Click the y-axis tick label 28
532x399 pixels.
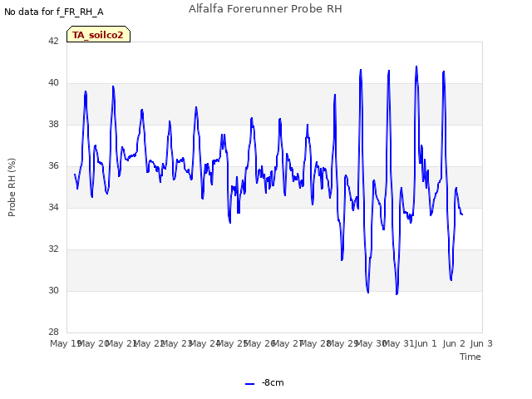tap(53, 332)
